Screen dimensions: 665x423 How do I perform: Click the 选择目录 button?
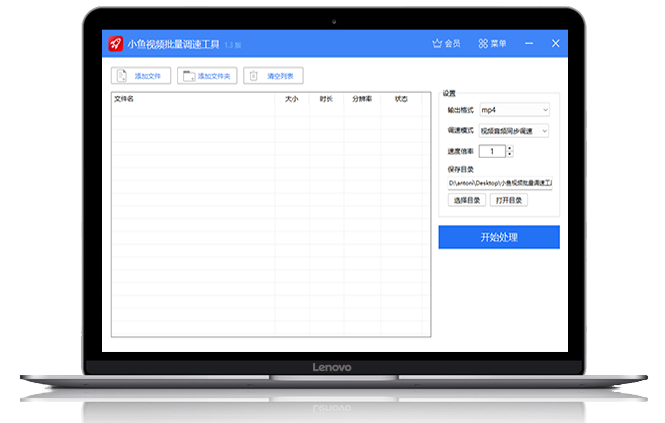pyautogui.click(x=467, y=200)
